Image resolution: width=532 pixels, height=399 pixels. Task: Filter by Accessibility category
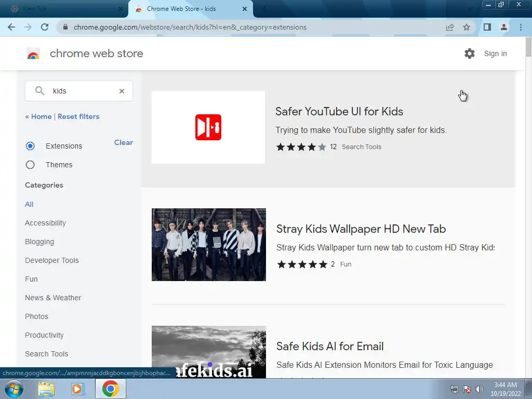coord(46,223)
